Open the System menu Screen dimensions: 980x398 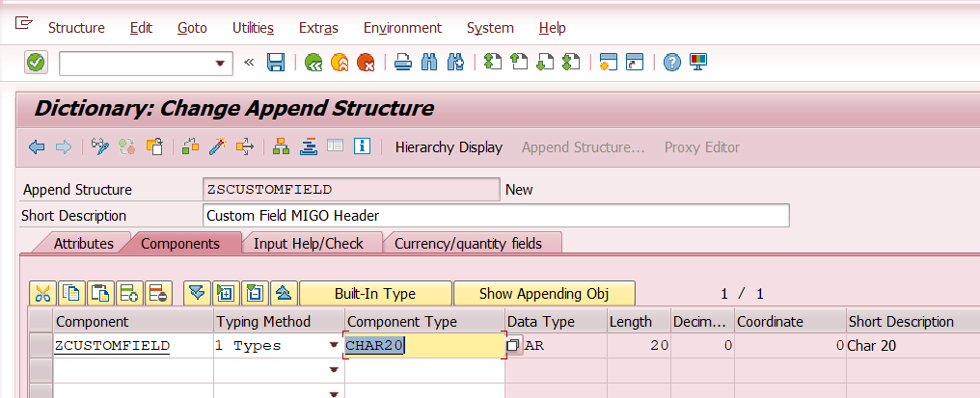[490, 28]
